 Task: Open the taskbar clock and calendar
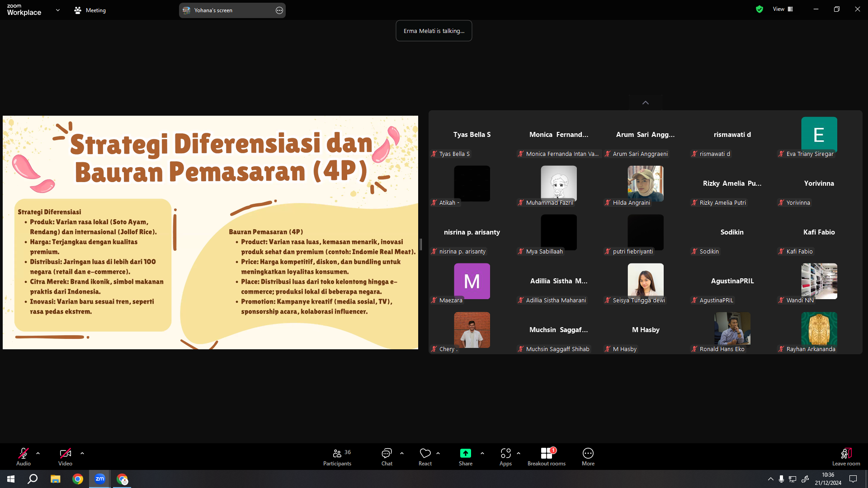[828, 479]
